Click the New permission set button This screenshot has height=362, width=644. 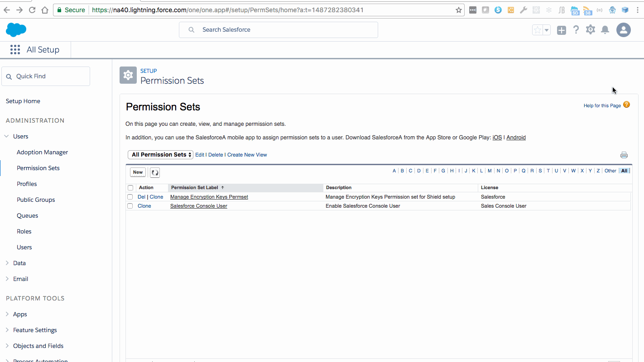[138, 172]
